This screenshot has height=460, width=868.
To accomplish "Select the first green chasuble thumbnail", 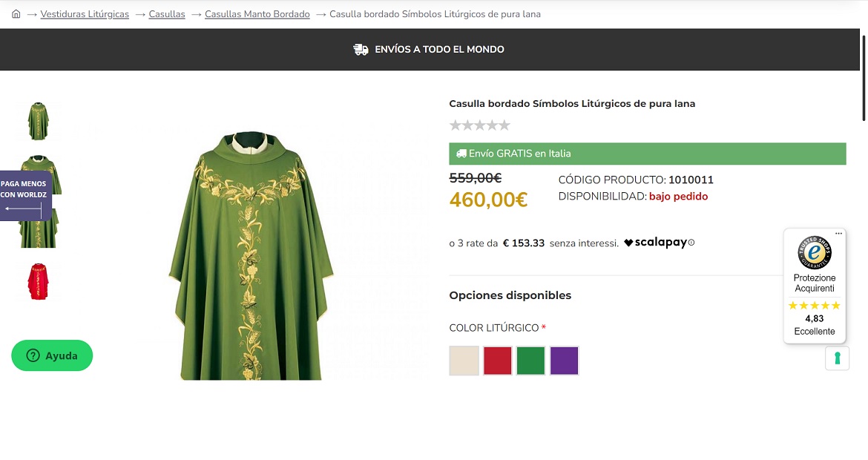I will [x=38, y=120].
